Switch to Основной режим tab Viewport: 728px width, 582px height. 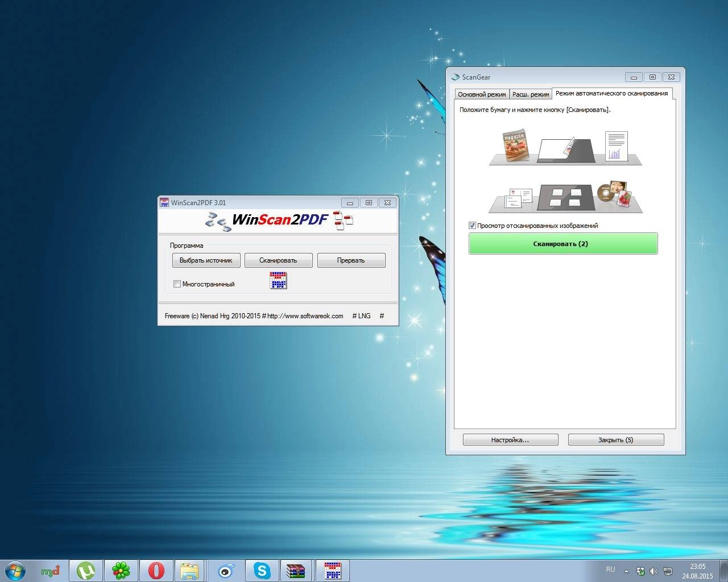(482, 94)
